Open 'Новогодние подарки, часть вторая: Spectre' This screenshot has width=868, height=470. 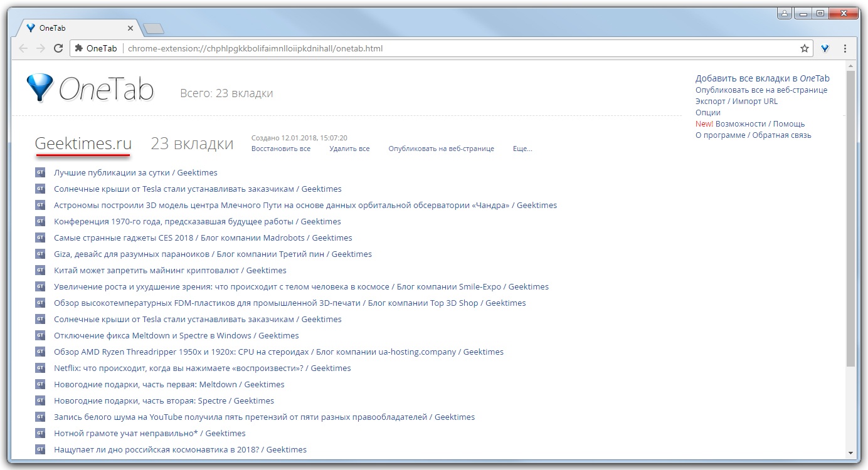[x=164, y=400]
